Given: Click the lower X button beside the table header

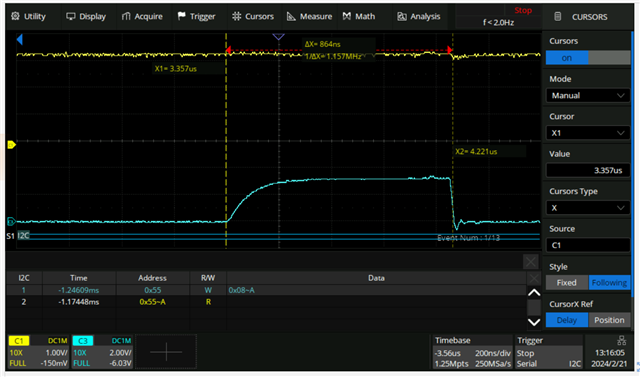Looking at the screenshot, I should [x=533, y=279].
